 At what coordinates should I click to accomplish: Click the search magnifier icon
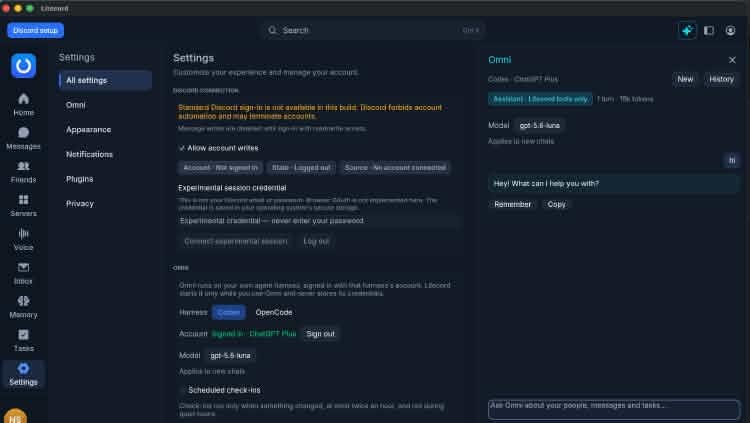(273, 30)
